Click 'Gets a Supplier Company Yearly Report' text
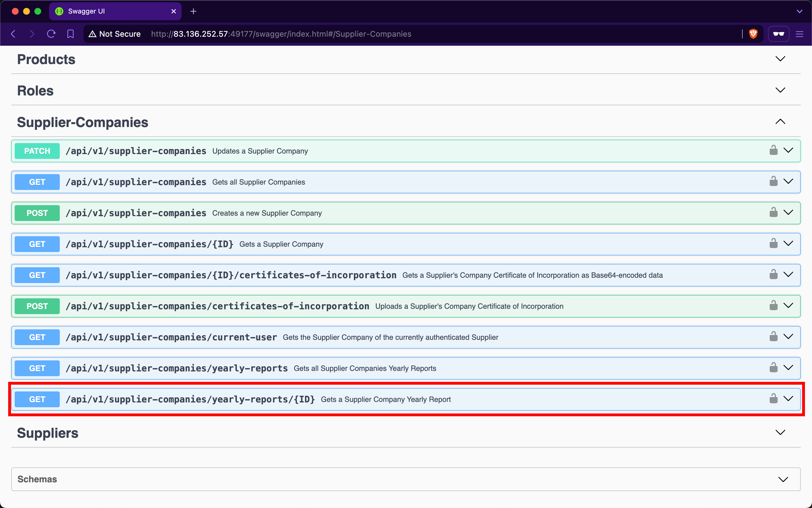Screen dimensions: 812x508 point(386,399)
